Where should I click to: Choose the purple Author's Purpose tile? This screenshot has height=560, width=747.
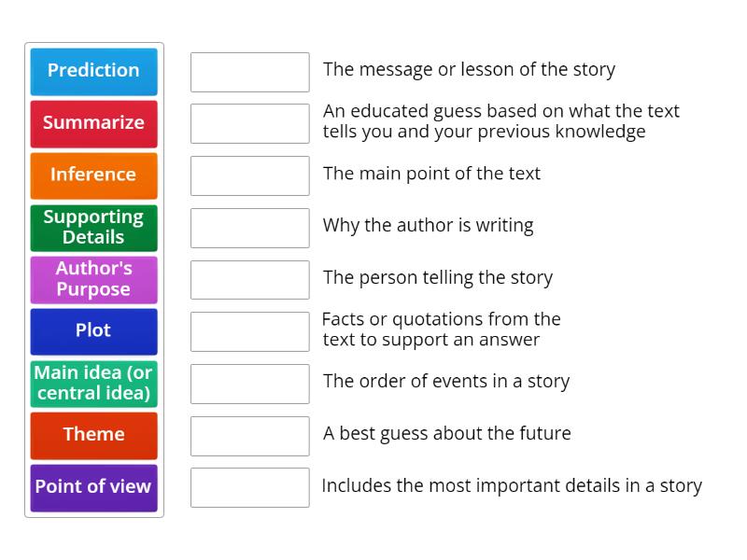[93, 279]
